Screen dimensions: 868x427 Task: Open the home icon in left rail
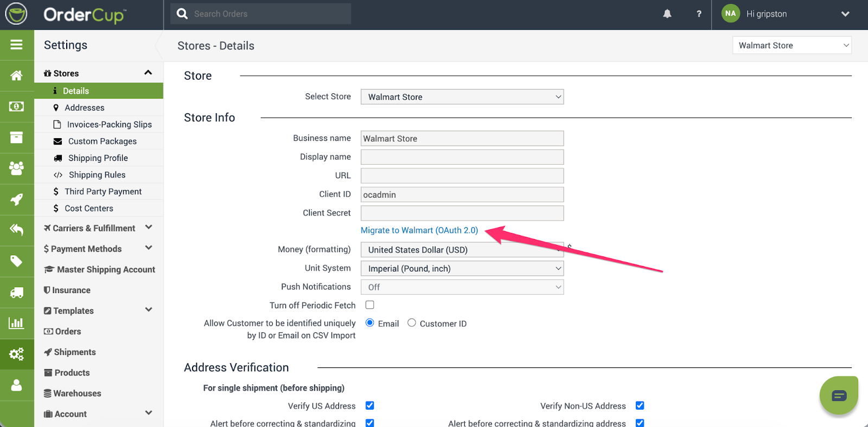16,75
